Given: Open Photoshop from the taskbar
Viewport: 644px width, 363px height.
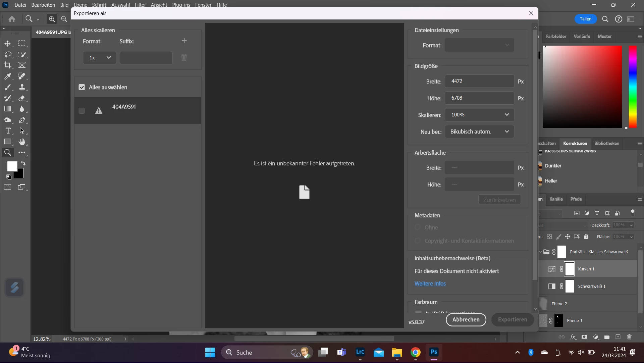Looking at the screenshot, I should click(x=434, y=352).
